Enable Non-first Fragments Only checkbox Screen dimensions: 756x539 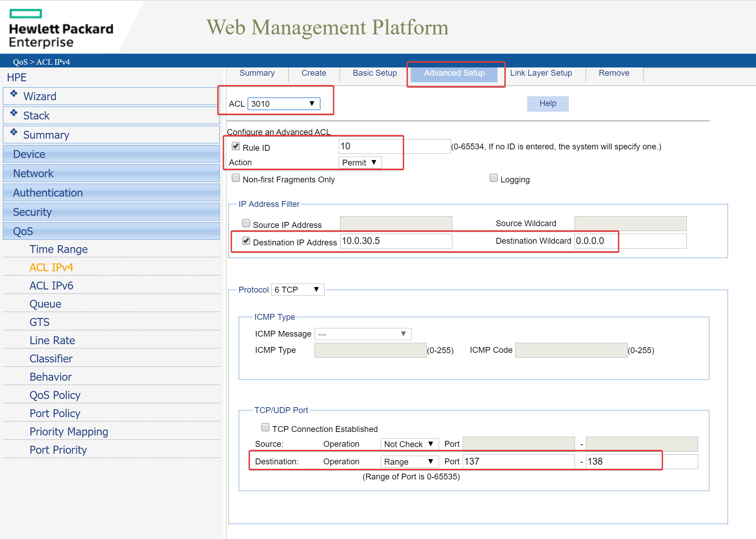pyautogui.click(x=236, y=178)
